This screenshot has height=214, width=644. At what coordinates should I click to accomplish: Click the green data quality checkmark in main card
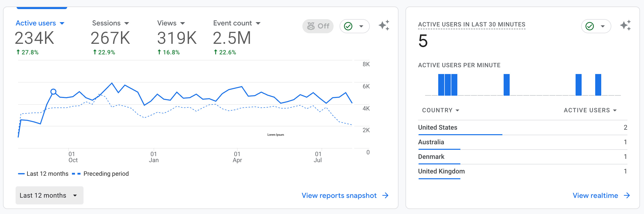[x=348, y=26]
